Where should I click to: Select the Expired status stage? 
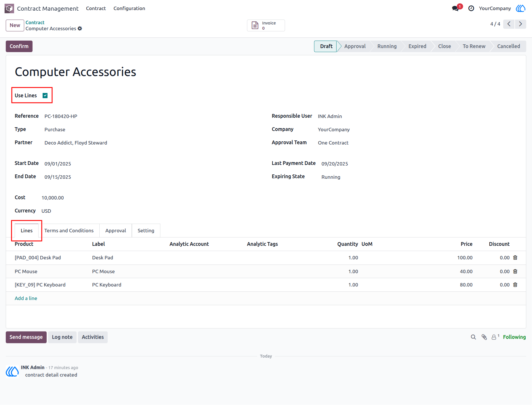point(417,46)
